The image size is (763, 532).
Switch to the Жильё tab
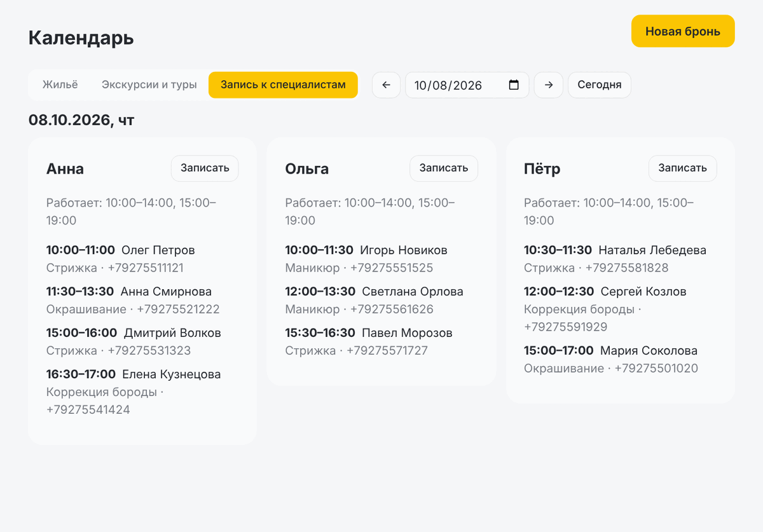coord(60,85)
